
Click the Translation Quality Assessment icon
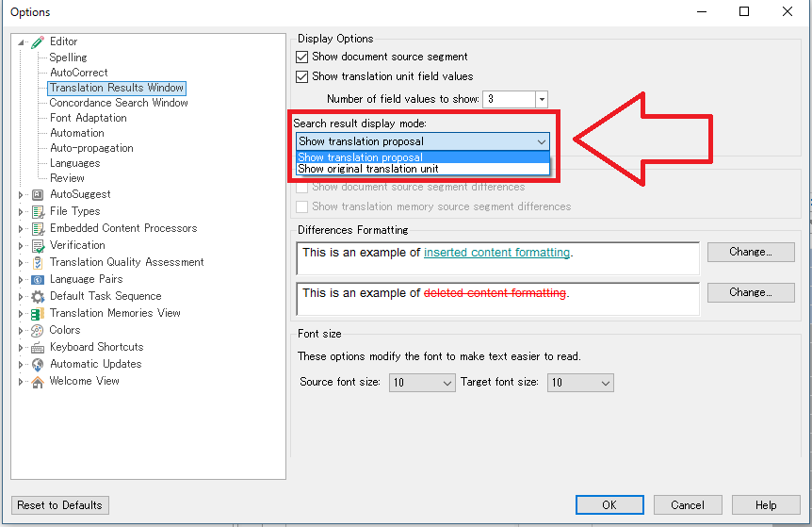pyautogui.click(x=38, y=262)
